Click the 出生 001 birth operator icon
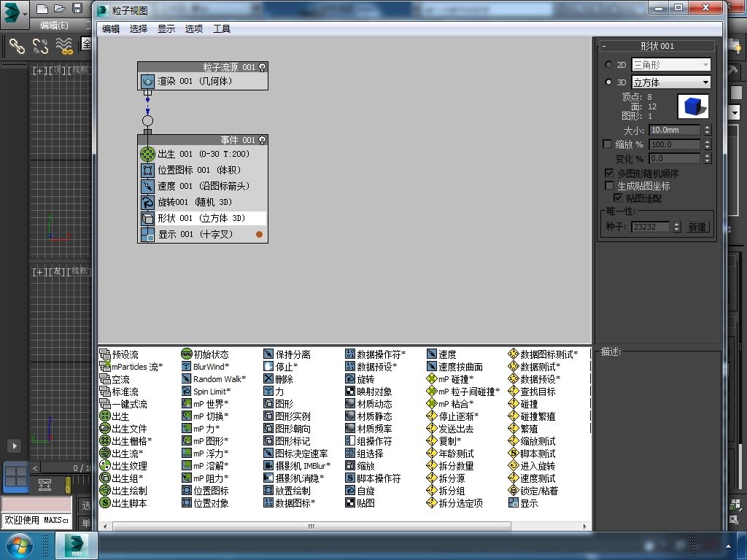Viewport: 747px width, 560px height. [147, 154]
